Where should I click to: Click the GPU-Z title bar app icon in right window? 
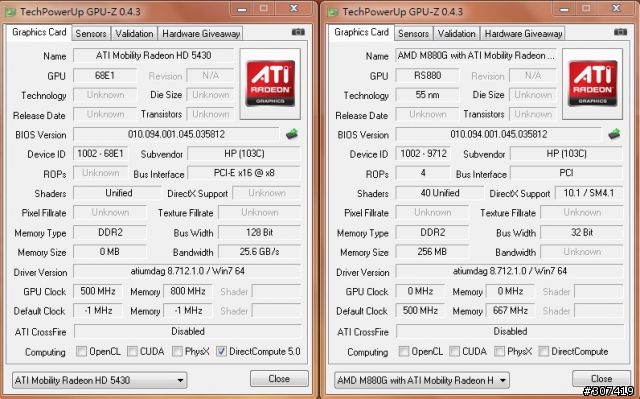tap(333, 11)
